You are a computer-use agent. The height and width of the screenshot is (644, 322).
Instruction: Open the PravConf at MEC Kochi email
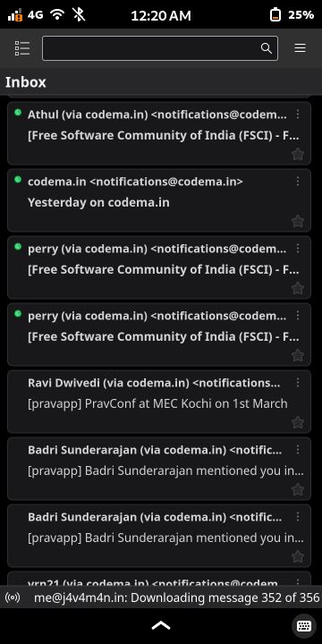point(159,402)
